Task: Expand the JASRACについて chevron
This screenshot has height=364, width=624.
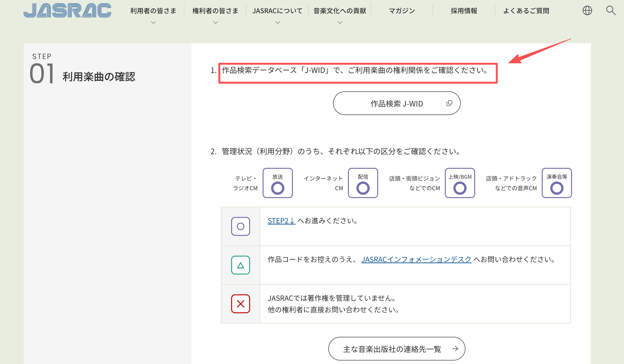Action: [278, 22]
